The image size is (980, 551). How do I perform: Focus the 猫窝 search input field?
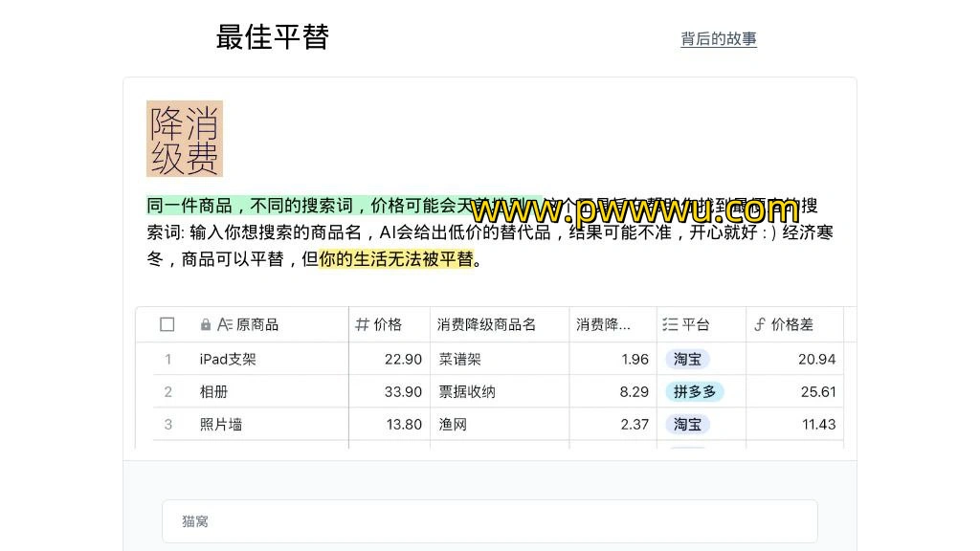(489, 521)
